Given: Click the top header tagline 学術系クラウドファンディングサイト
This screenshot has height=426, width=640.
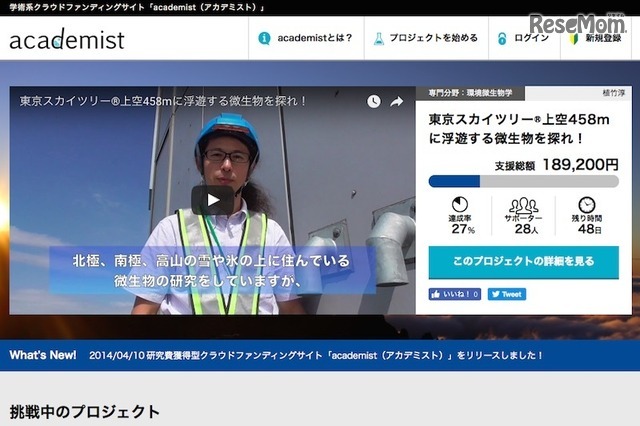Looking at the screenshot, I should click(137, 7).
